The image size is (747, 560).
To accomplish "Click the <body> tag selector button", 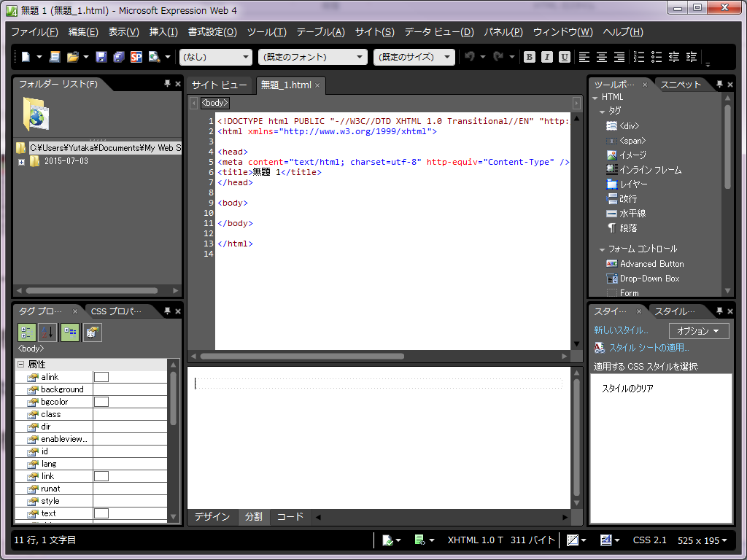I will click(215, 103).
